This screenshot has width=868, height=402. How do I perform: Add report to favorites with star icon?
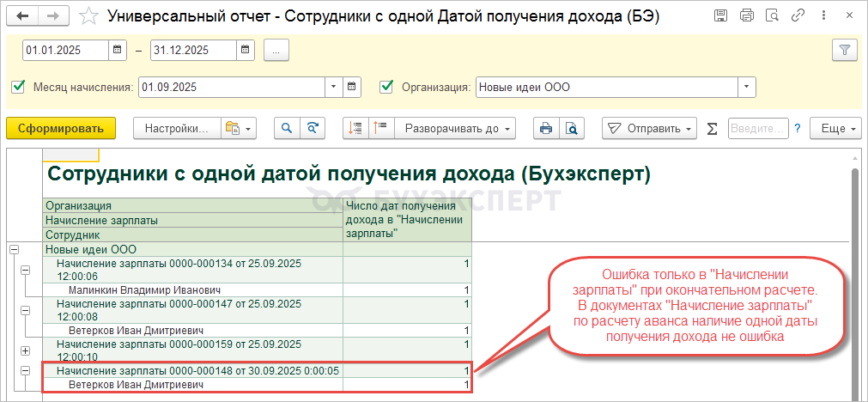(x=88, y=15)
